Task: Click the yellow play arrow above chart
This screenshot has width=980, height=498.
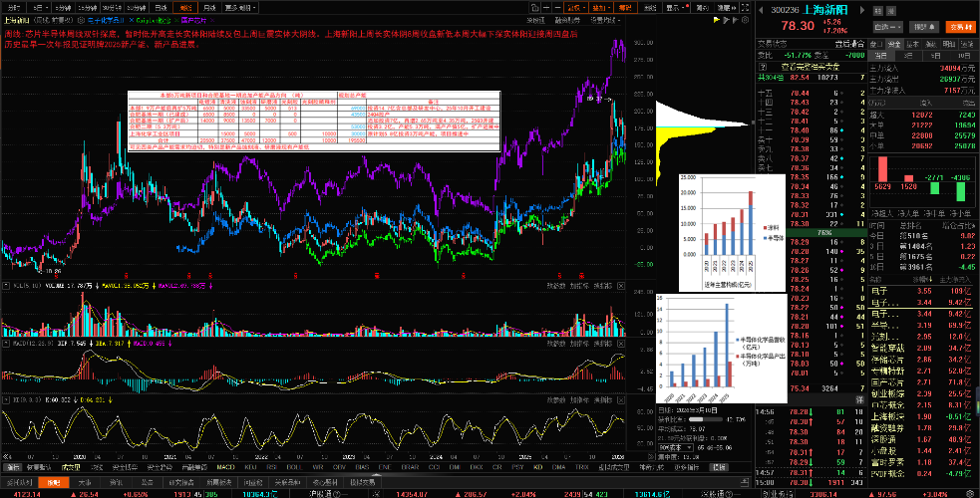Action: tap(717, 20)
